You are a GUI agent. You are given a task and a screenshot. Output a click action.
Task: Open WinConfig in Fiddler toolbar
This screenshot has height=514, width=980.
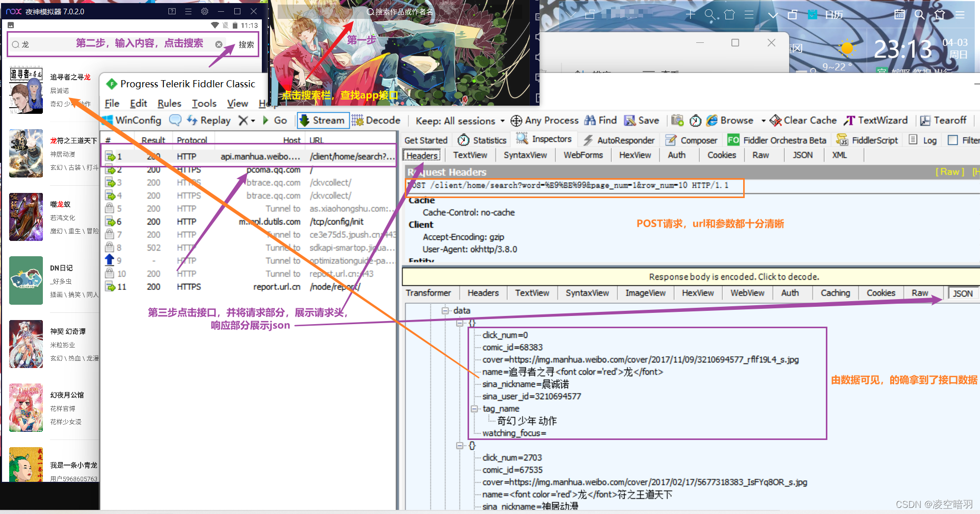point(132,120)
